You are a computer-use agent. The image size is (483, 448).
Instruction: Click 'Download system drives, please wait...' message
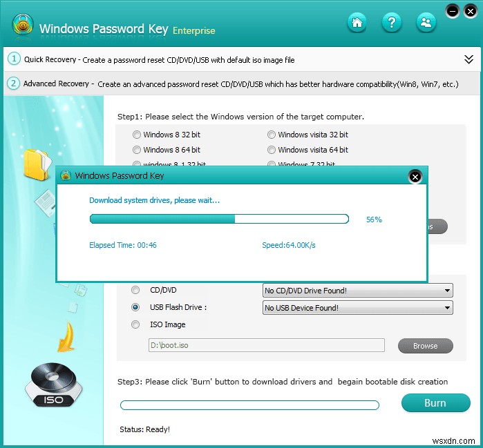(x=154, y=200)
